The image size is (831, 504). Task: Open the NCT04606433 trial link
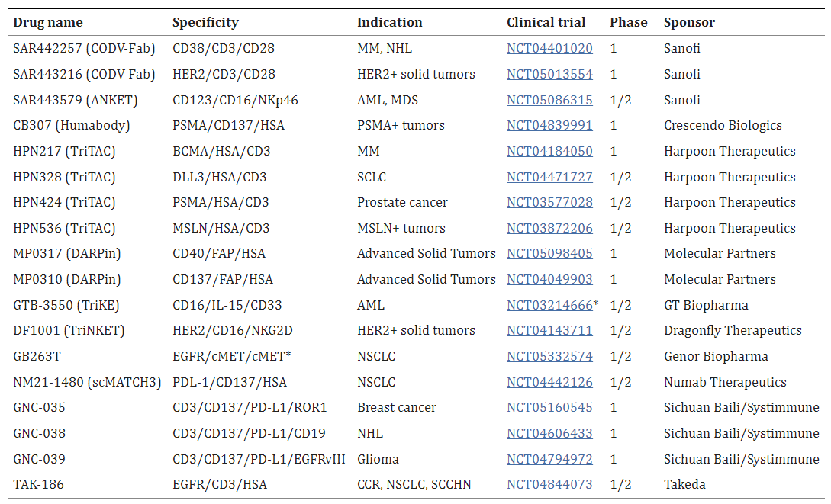[549, 434]
